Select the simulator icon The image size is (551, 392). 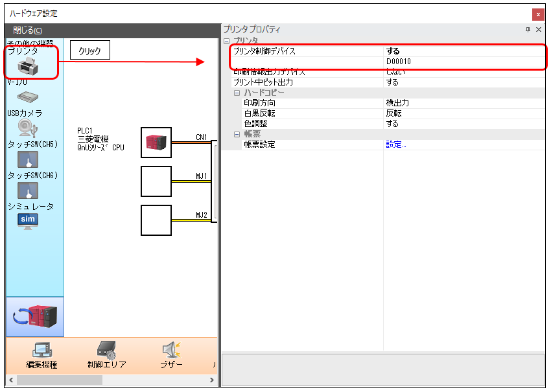click(x=28, y=222)
